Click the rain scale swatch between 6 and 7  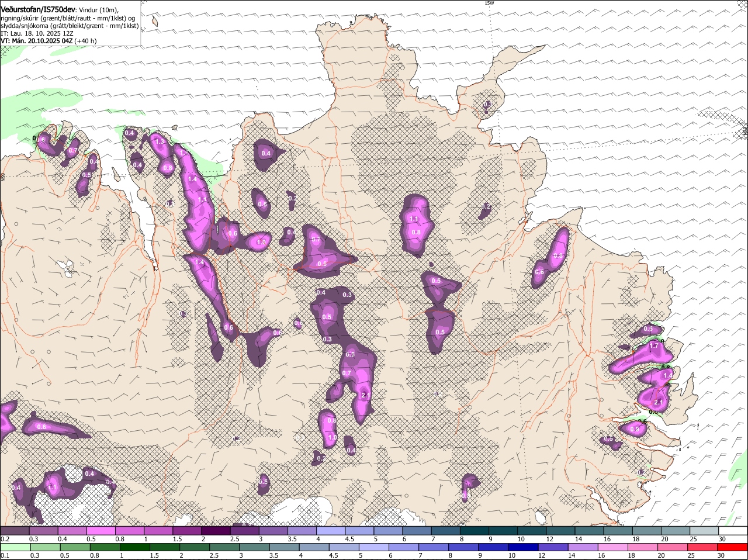[x=404, y=548]
